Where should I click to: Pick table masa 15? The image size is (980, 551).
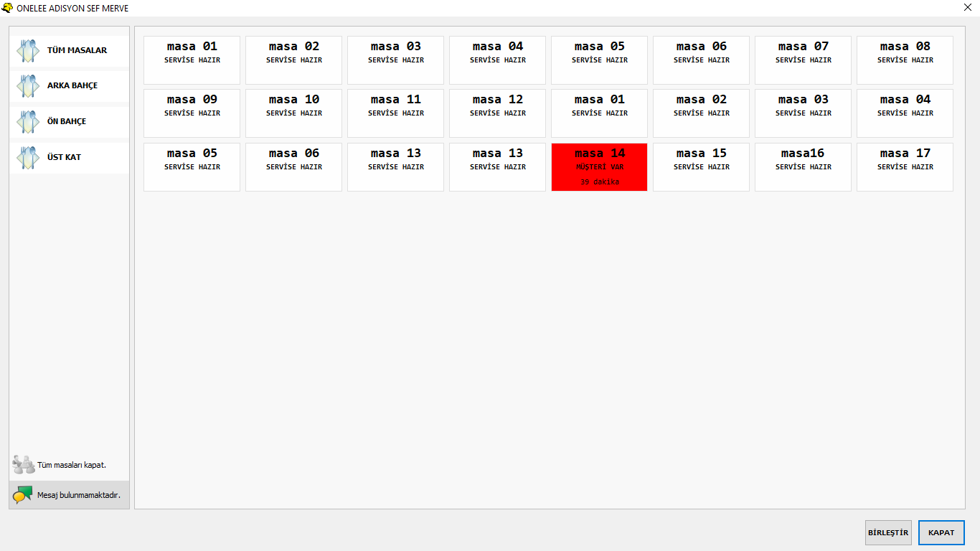(x=701, y=167)
